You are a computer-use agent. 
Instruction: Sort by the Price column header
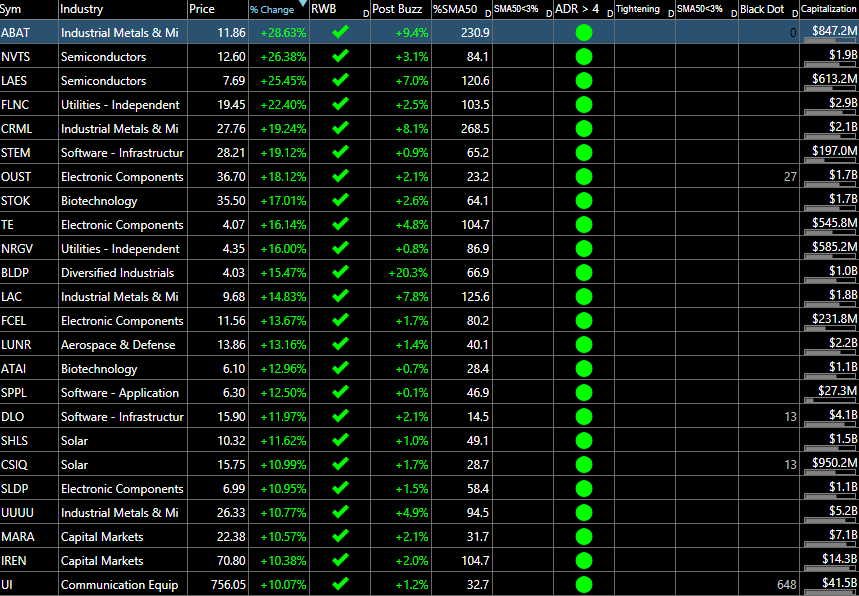point(217,9)
